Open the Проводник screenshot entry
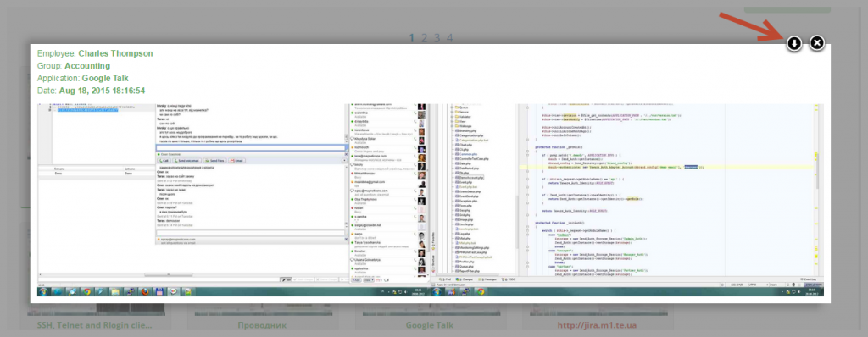Viewport: 868px width, 337px height. tap(262, 325)
